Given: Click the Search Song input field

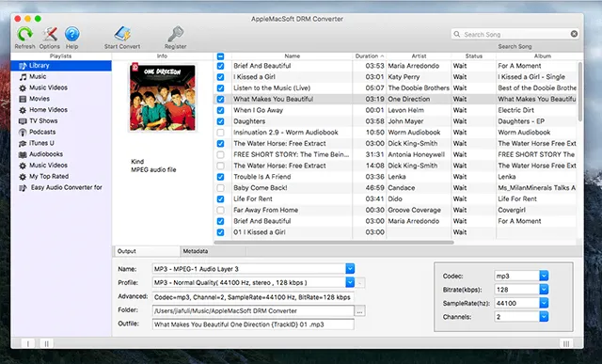Looking at the screenshot, I should click(515, 34).
